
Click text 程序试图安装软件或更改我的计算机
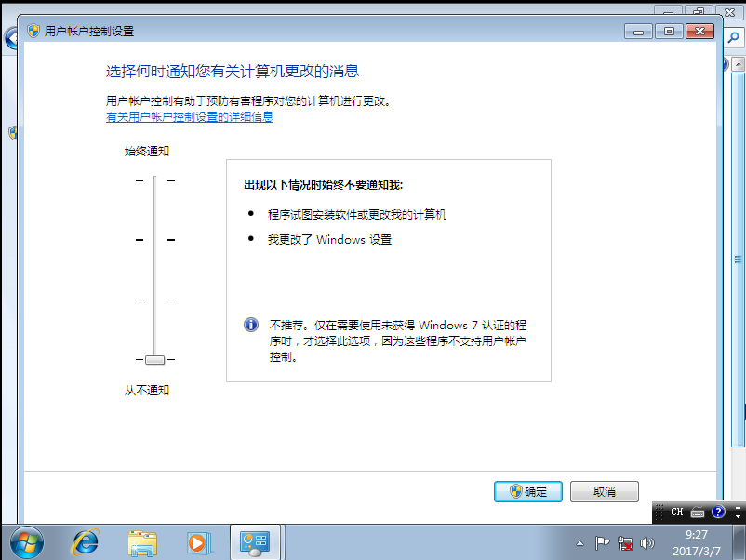tap(357, 215)
